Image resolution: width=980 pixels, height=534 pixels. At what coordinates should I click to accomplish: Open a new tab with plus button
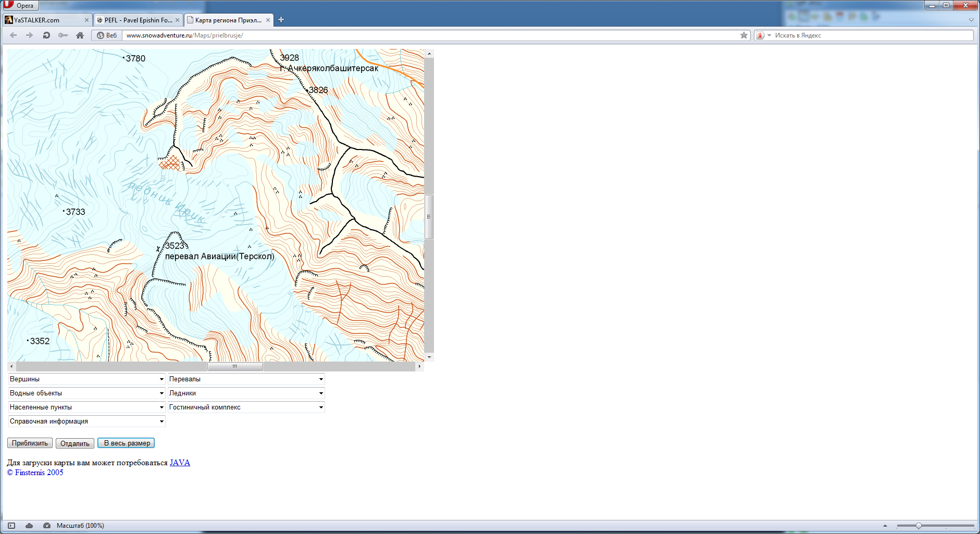point(281,20)
